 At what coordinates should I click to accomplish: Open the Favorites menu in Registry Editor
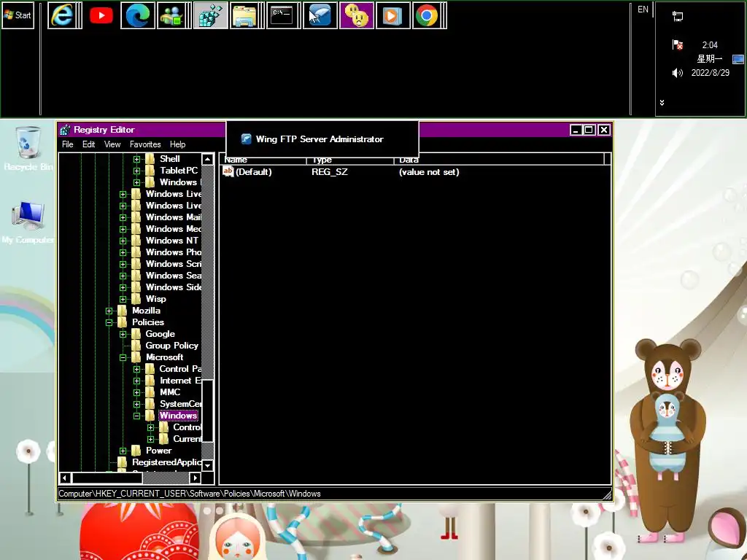click(145, 144)
